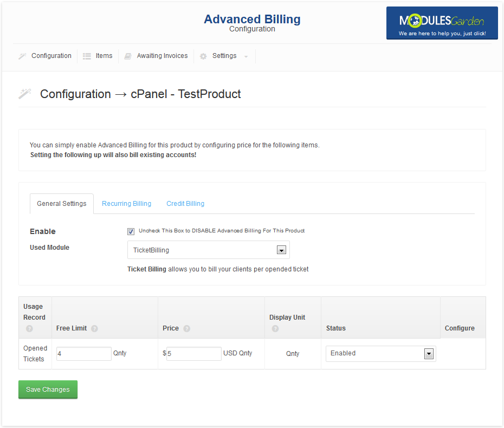Click the Price input field

click(194, 353)
